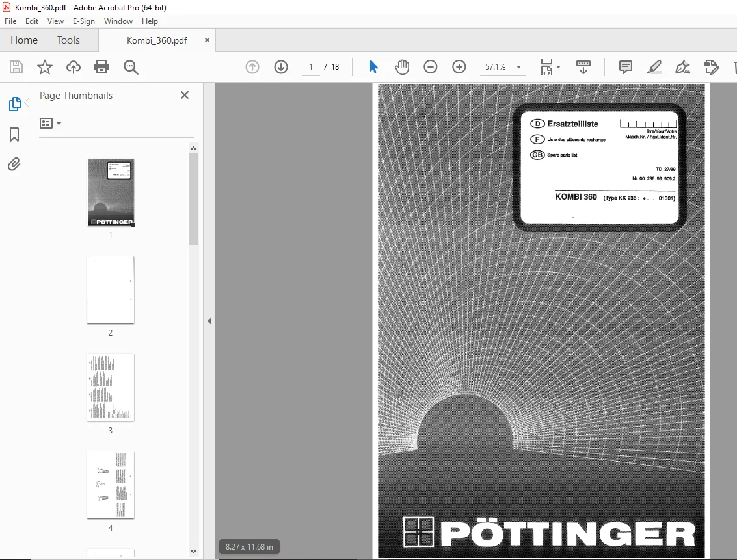737x560 pixels.
Task: Close the Kombi_360.pdf tab
Action: click(x=207, y=40)
